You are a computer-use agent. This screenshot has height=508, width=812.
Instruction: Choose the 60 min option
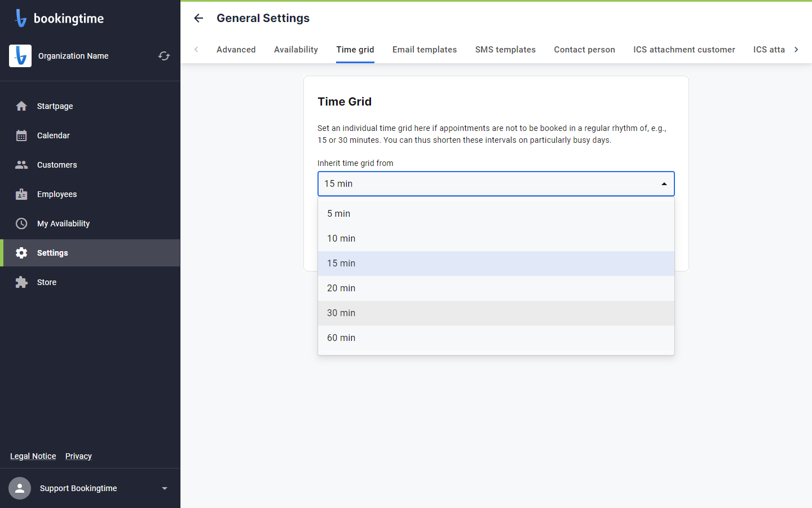tap(496, 338)
